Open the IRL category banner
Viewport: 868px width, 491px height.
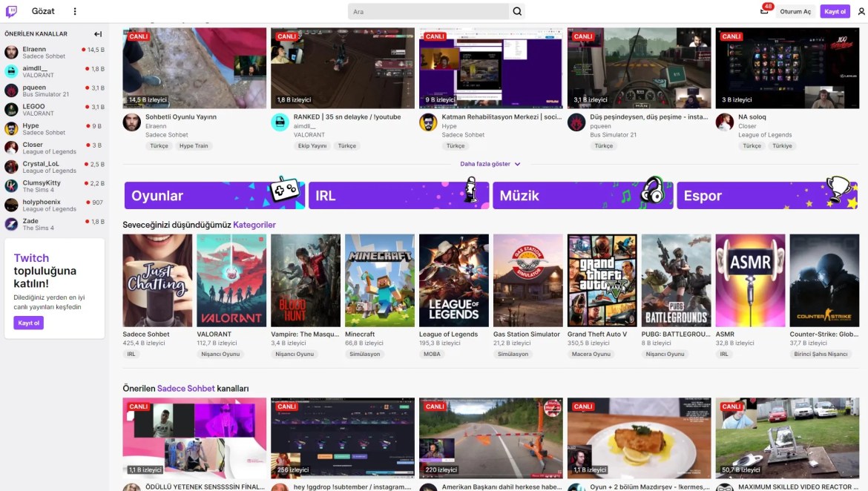click(398, 195)
